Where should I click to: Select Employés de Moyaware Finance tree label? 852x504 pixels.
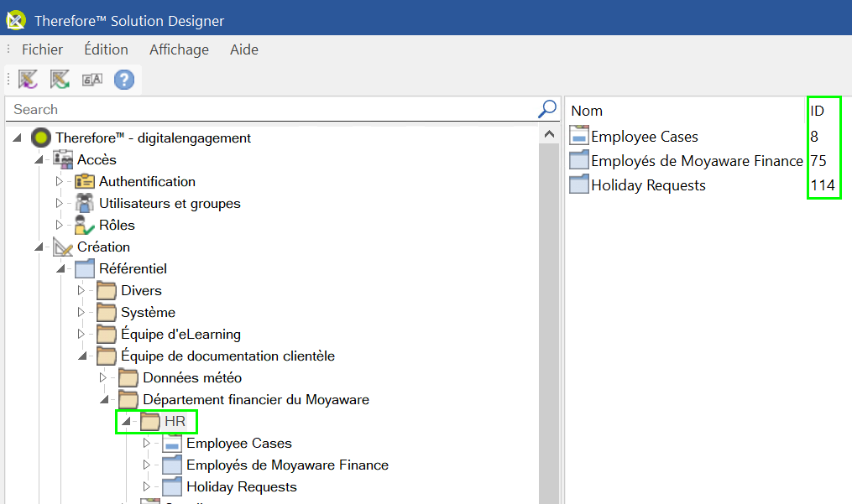click(287, 465)
